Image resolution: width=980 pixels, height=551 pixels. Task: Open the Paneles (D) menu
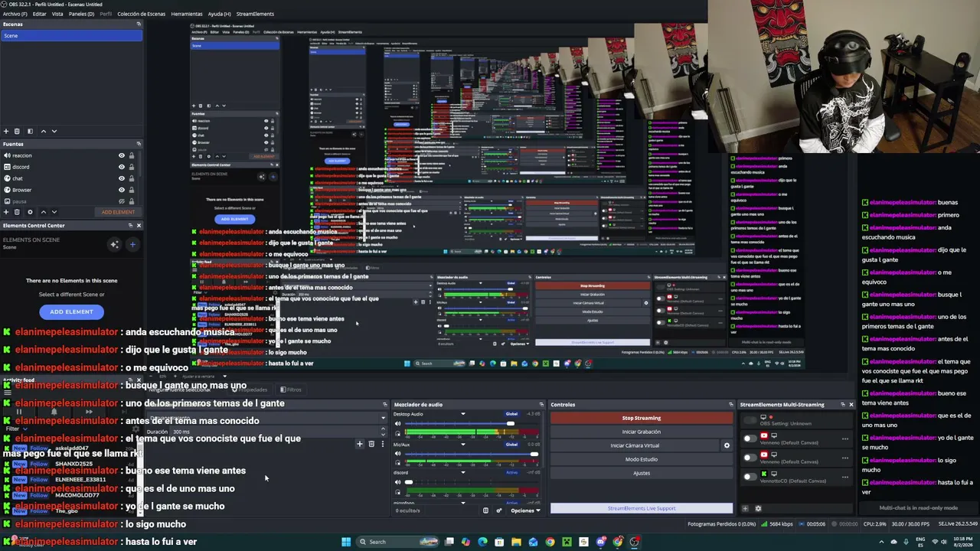click(81, 14)
